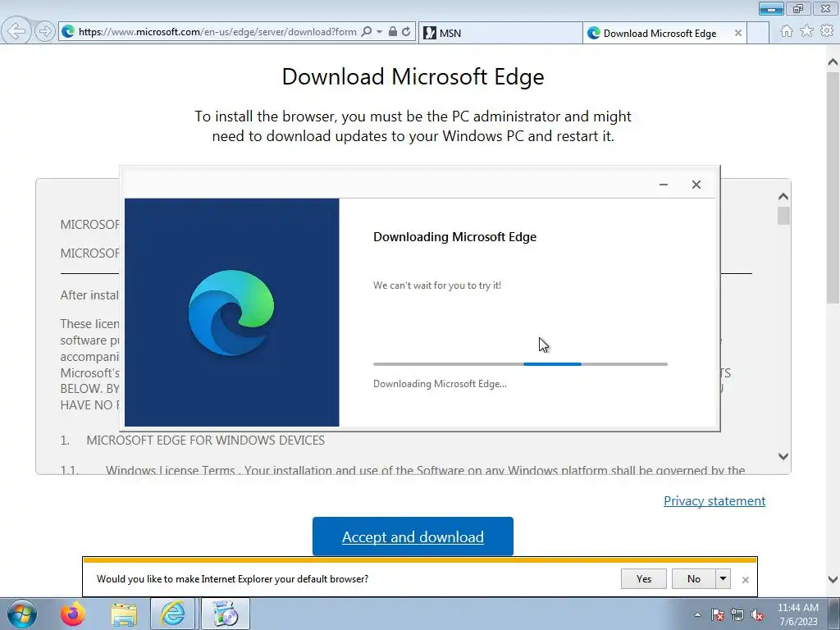Click the volume speaker tray icon

pyautogui.click(x=757, y=615)
